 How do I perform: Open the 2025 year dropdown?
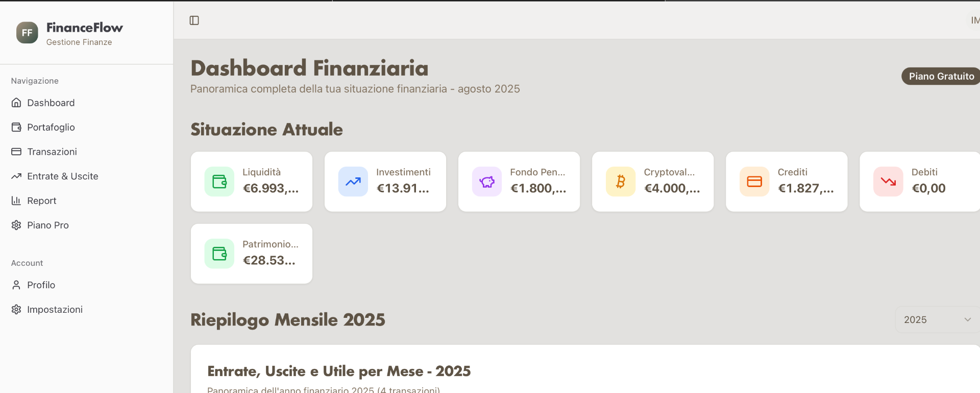[x=937, y=320]
